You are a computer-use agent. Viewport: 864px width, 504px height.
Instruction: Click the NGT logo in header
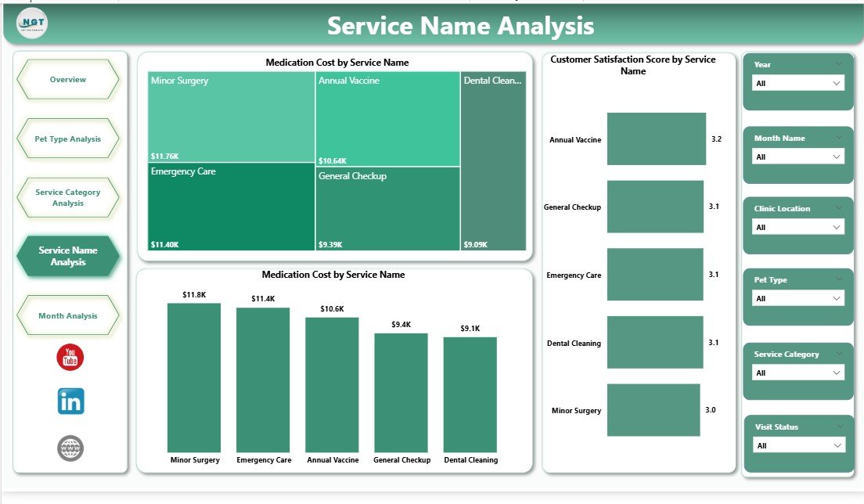click(32, 23)
